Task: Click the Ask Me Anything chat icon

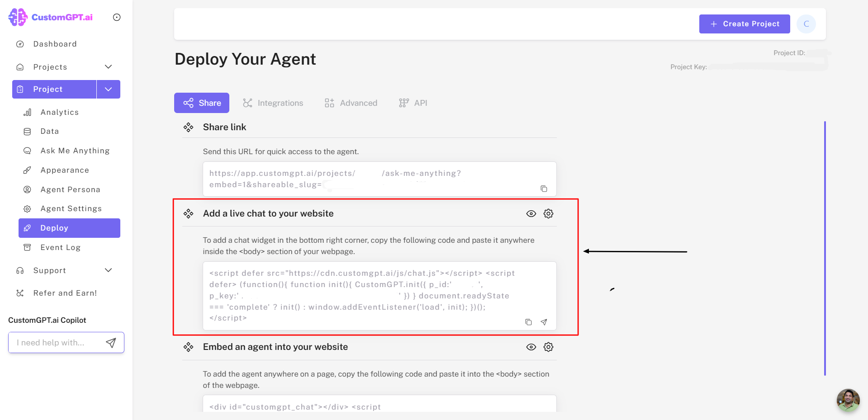Action: (x=27, y=151)
